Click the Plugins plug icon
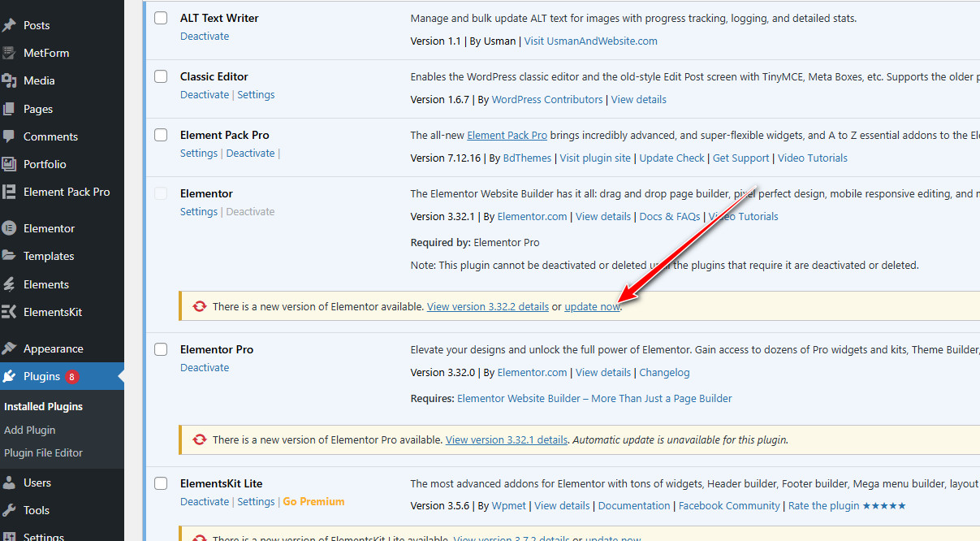980x541 pixels. coord(9,376)
